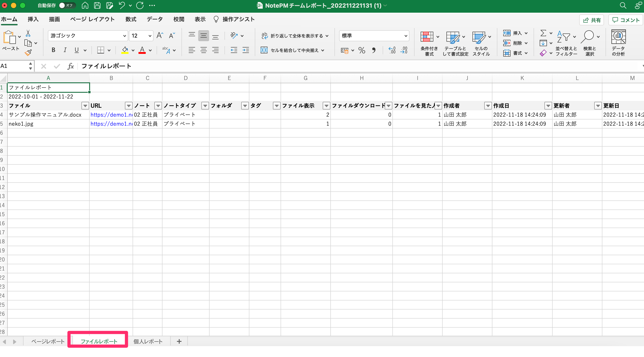The height and width of the screenshot is (357, 644).
Task: Click the format painter brush icon
Action: (x=28, y=53)
